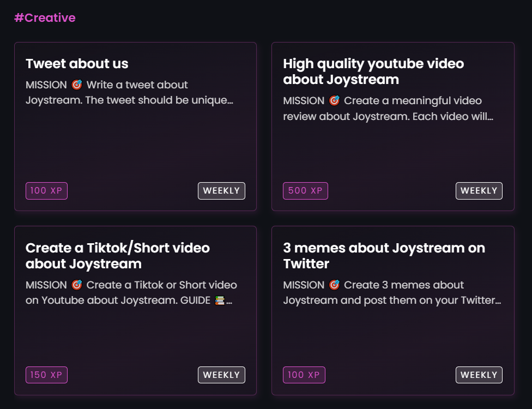Click WEEKLY tag on 'Tweet about us' card
Image resolution: width=532 pixels, height=409 pixels.
[x=221, y=191]
